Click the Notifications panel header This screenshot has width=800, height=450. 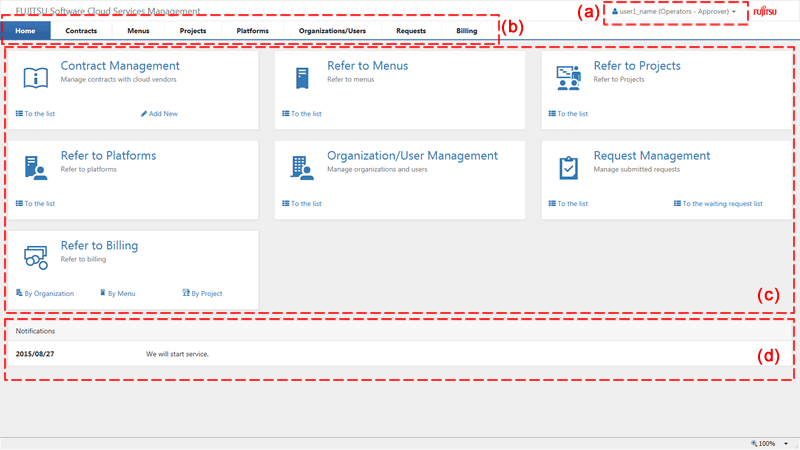point(399,331)
